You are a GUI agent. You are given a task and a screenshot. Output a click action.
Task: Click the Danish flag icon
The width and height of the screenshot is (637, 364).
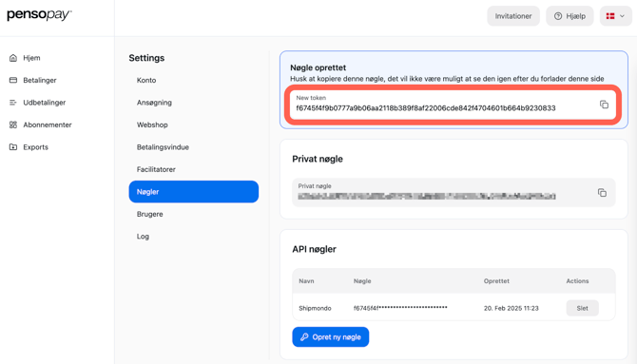pos(610,16)
